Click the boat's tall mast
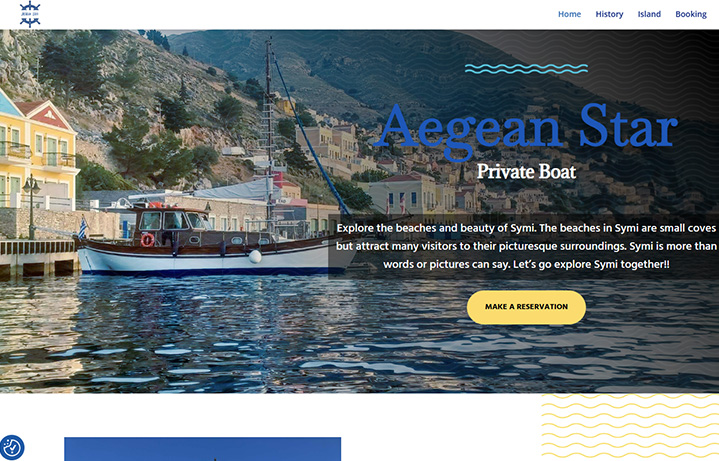The height and width of the screenshot is (461, 719). [268, 120]
